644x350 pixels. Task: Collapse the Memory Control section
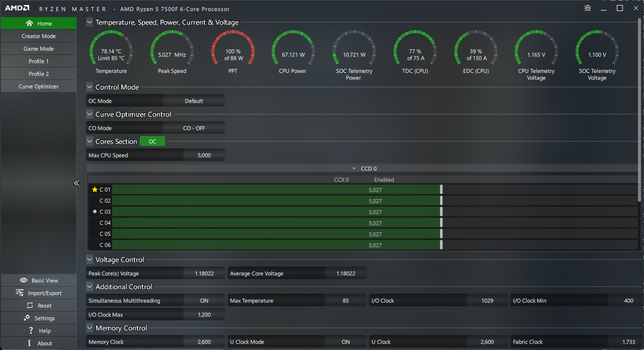(90, 328)
